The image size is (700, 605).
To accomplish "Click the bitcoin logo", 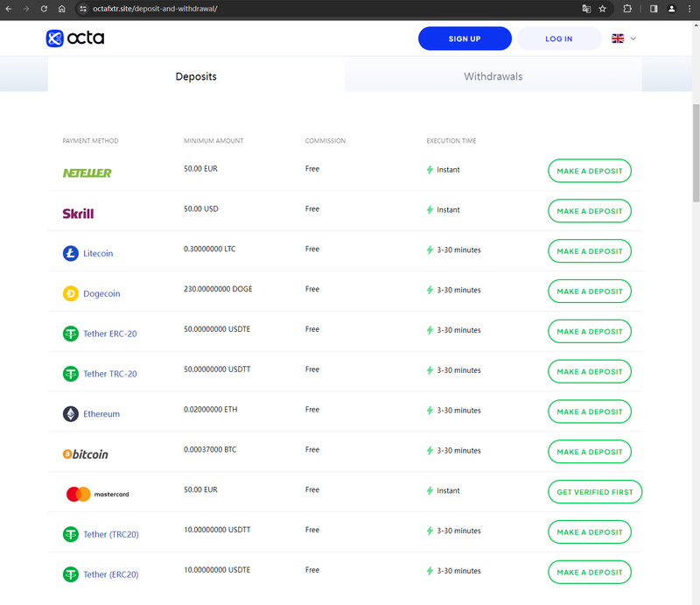I will (x=85, y=454).
